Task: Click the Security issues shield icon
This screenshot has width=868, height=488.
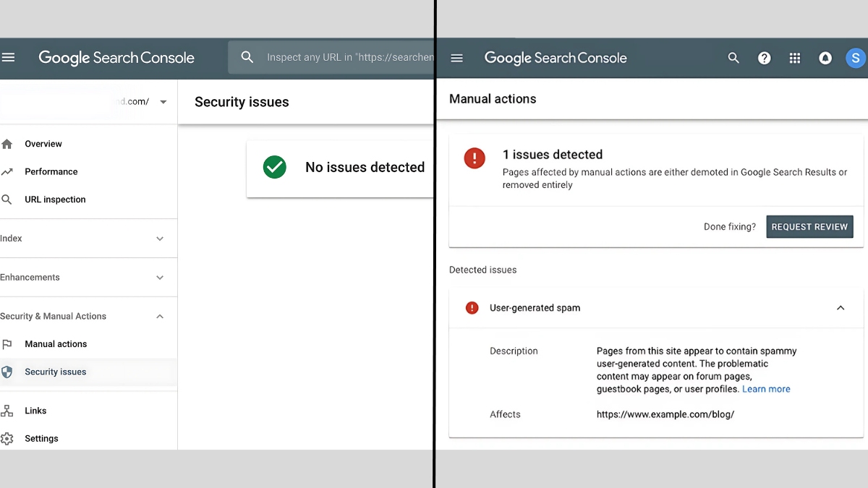Action: point(7,372)
